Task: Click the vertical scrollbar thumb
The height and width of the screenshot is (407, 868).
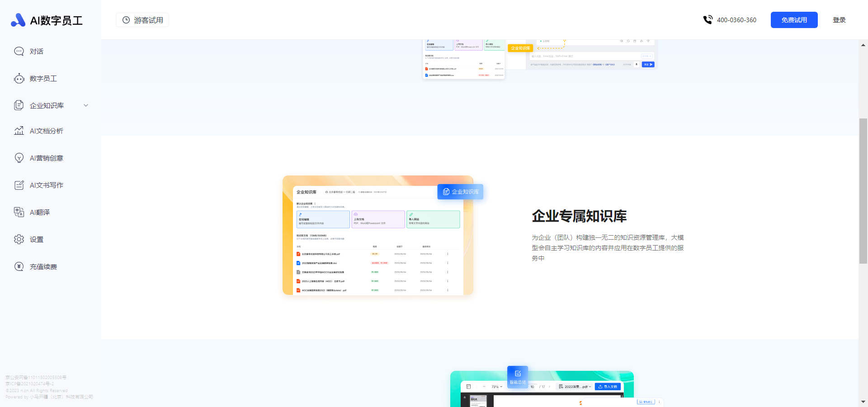Action: click(x=863, y=191)
